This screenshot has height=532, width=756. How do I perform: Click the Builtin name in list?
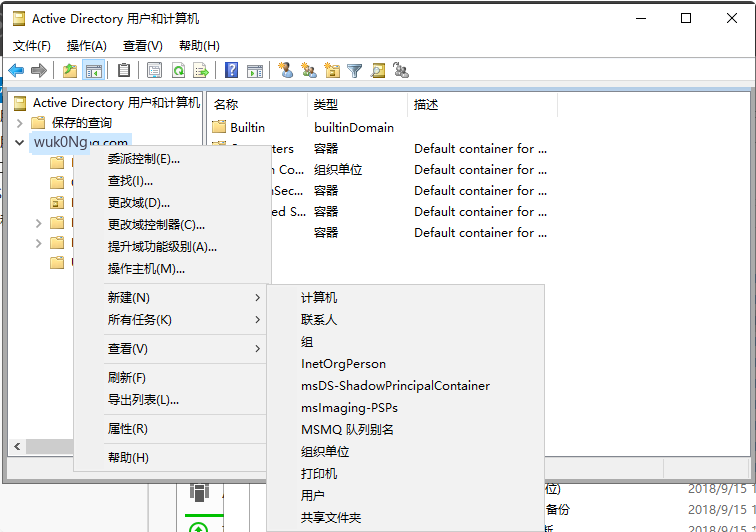click(247, 127)
